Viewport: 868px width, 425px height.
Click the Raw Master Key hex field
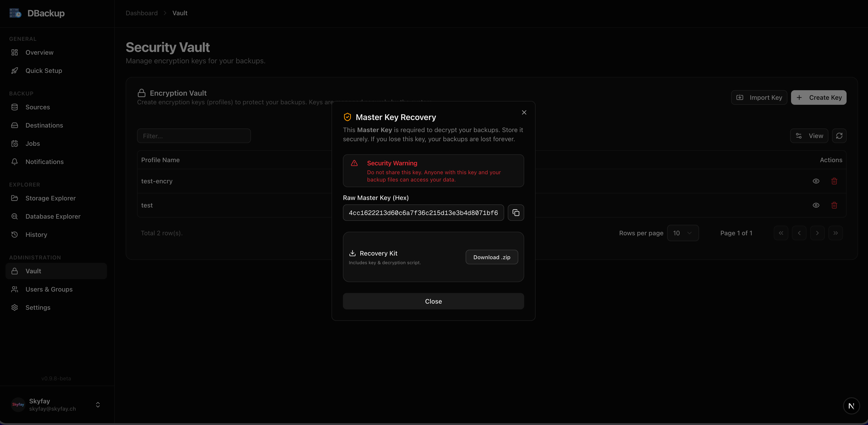click(x=423, y=213)
